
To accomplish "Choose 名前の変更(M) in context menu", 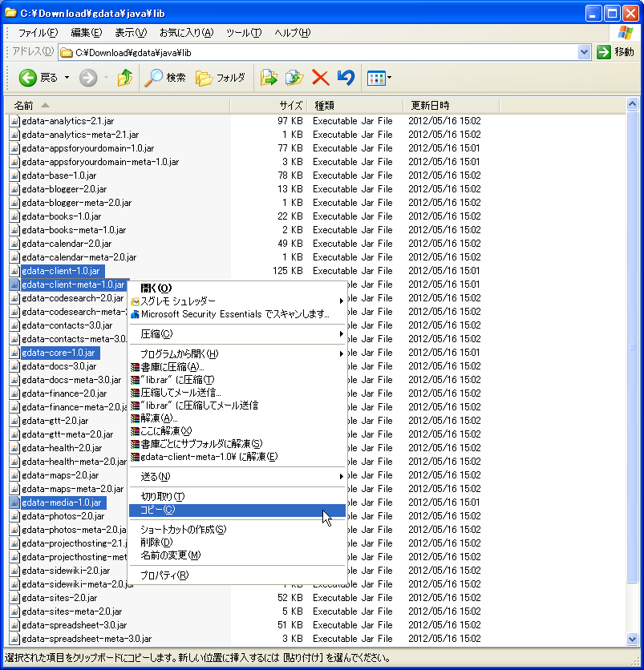I will coord(237,555).
